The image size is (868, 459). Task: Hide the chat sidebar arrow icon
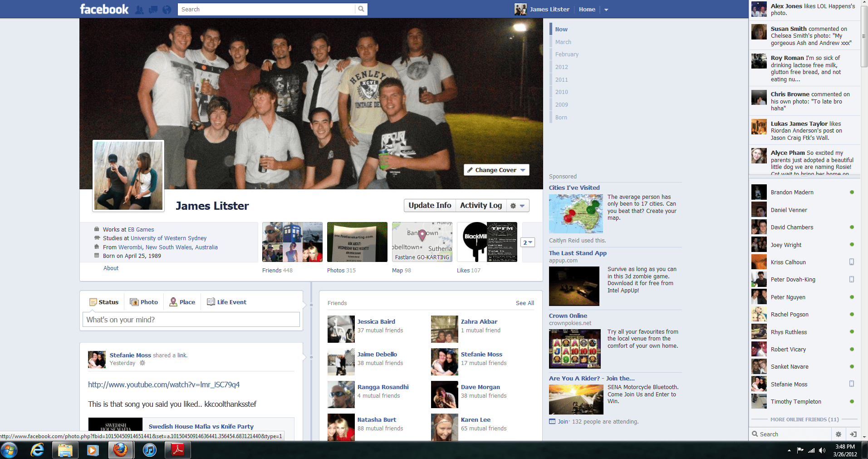[x=853, y=434]
